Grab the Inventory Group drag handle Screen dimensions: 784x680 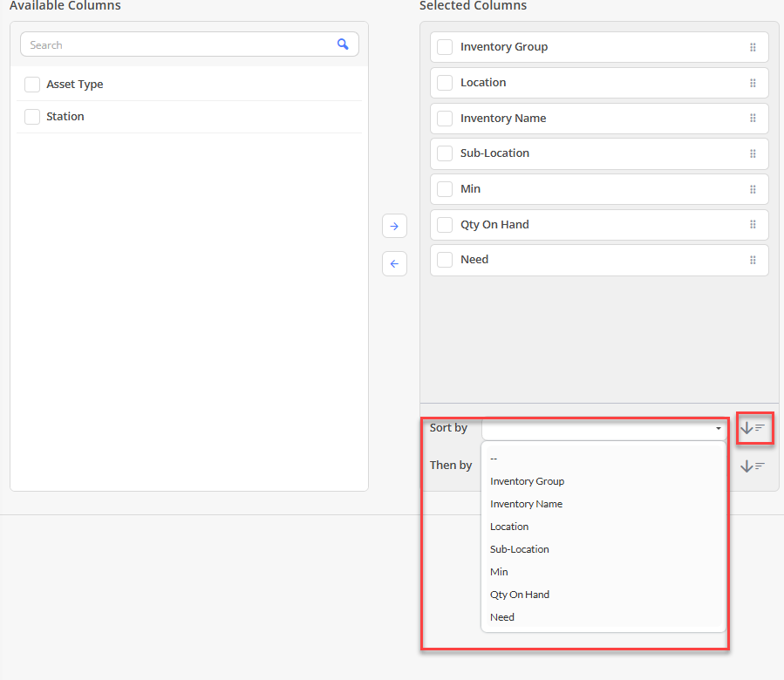click(753, 47)
